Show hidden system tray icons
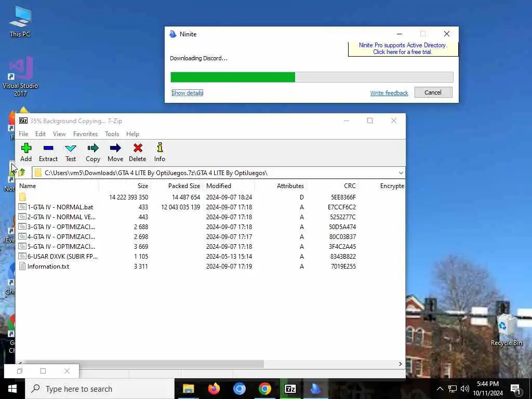Viewport: 532px width, 399px height. (x=440, y=389)
